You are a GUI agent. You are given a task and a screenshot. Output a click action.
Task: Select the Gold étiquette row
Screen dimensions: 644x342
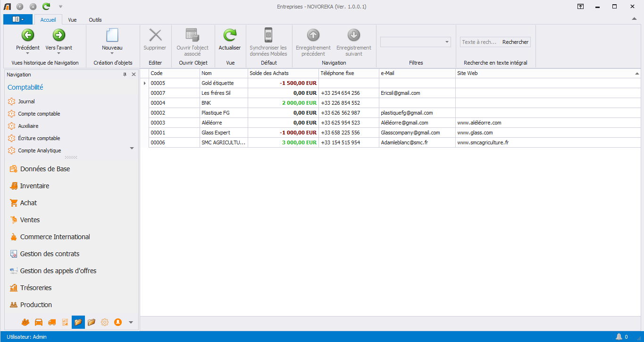[394, 83]
